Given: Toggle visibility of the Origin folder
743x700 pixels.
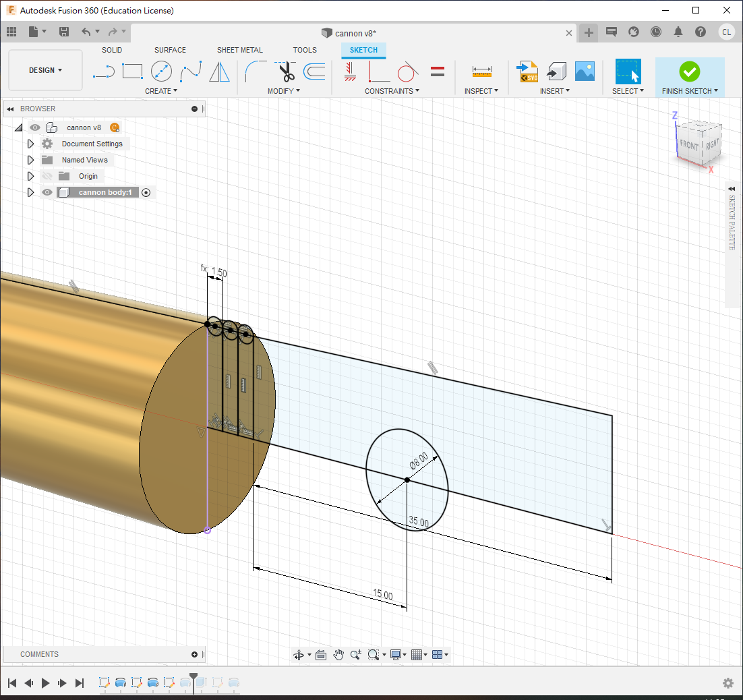Looking at the screenshot, I should 47,176.
